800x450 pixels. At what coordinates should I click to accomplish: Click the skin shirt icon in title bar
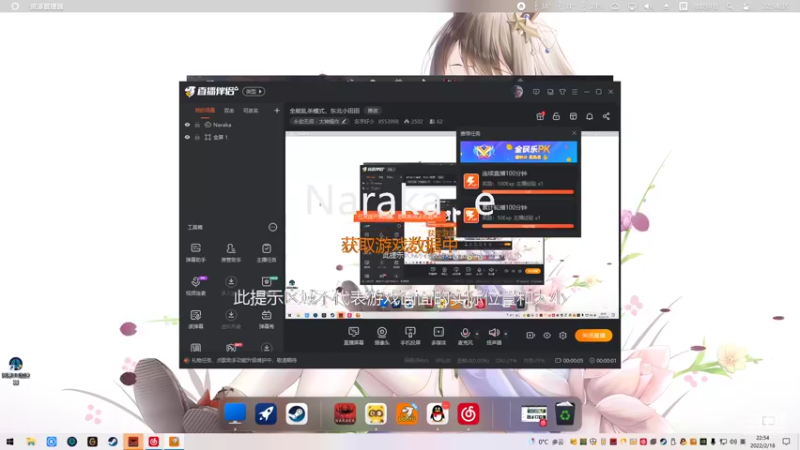coord(562,92)
